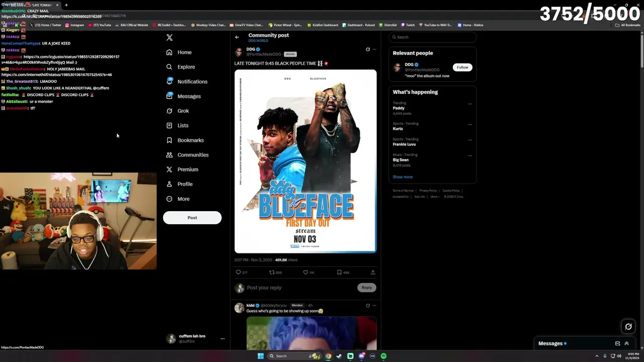Click the Windows Start button
Screen dimensions: 644x362
click(261, 356)
